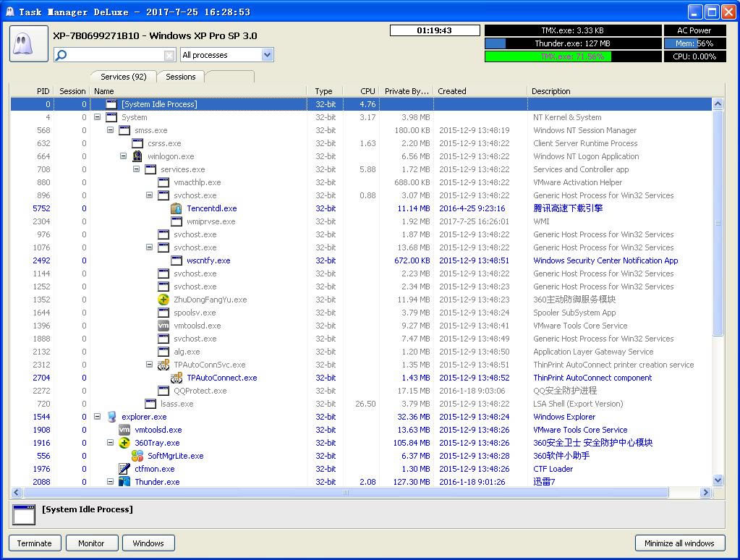Screen dimensions: 740x560
Task: Collapse the 360Tray.exe tree node
Action: click(x=110, y=442)
